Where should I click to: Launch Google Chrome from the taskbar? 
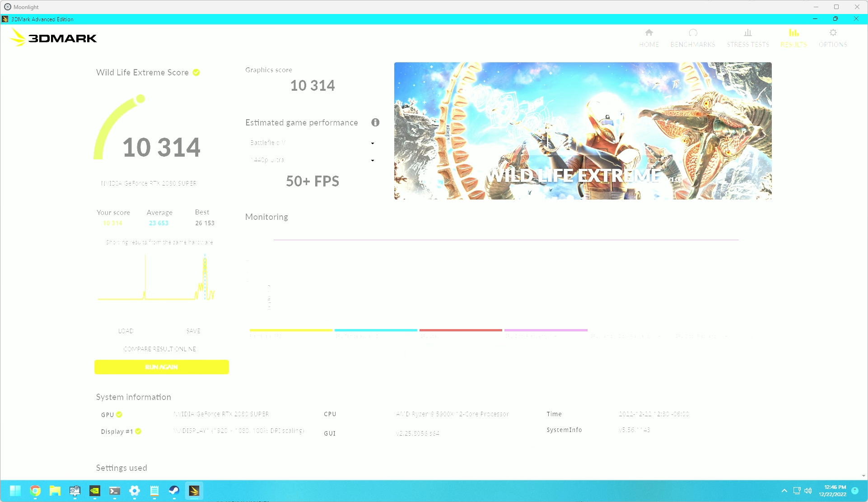(35, 491)
